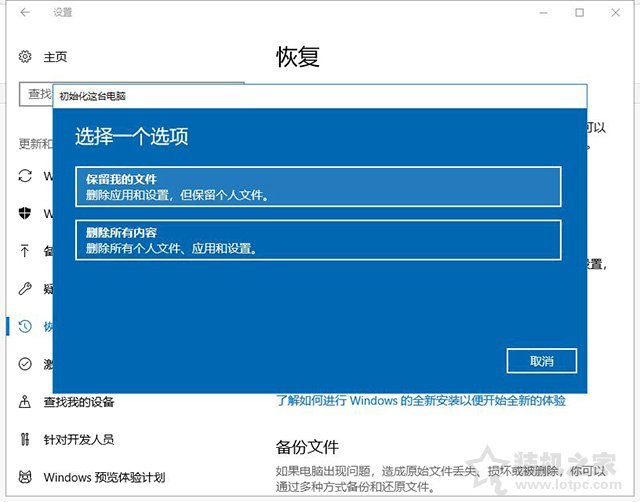Select the Windows Update sync arrows icon
Viewport: 640px width, 502px height.
point(25,177)
